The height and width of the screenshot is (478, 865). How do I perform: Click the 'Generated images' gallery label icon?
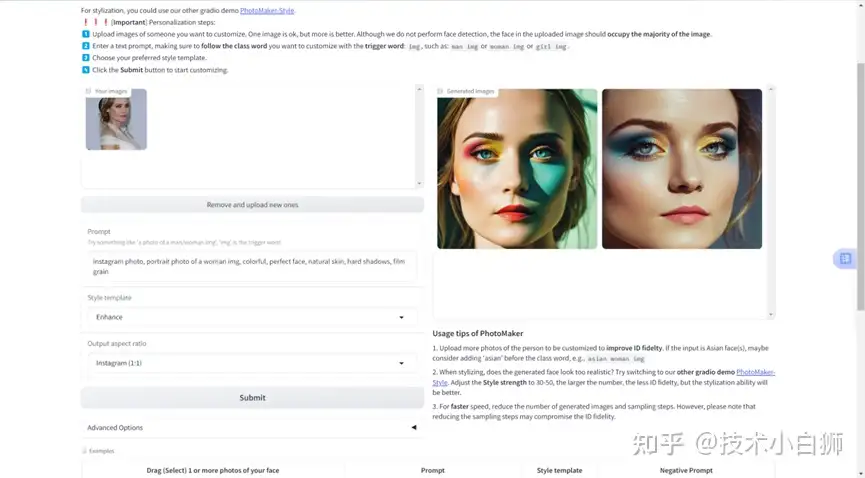pos(440,91)
